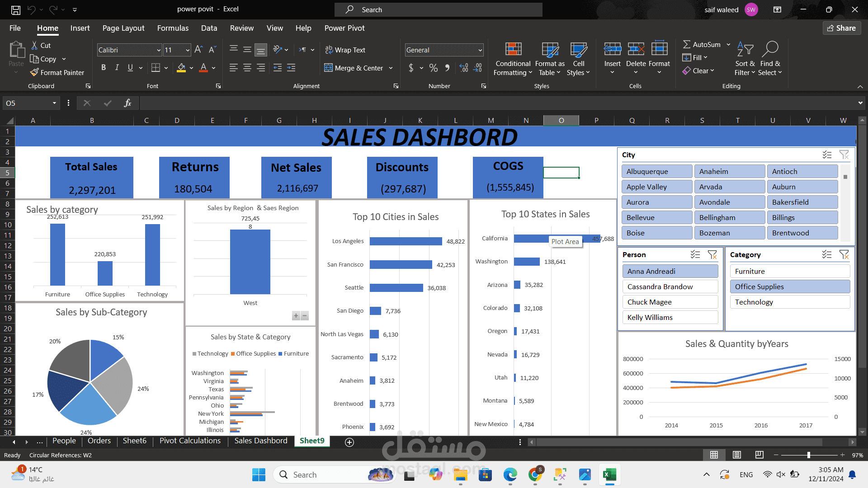Click Increase Indent icon
Screen dimensions: 868x488
click(291, 68)
